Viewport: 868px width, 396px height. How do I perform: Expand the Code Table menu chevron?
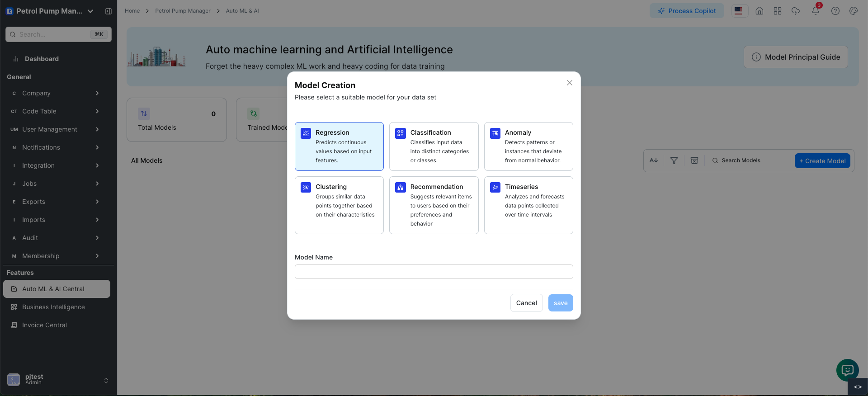pyautogui.click(x=97, y=111)
